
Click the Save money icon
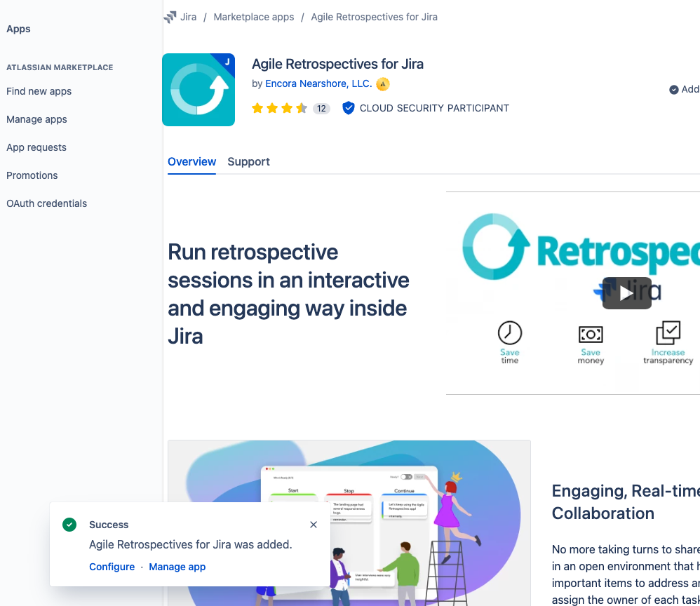591,334
